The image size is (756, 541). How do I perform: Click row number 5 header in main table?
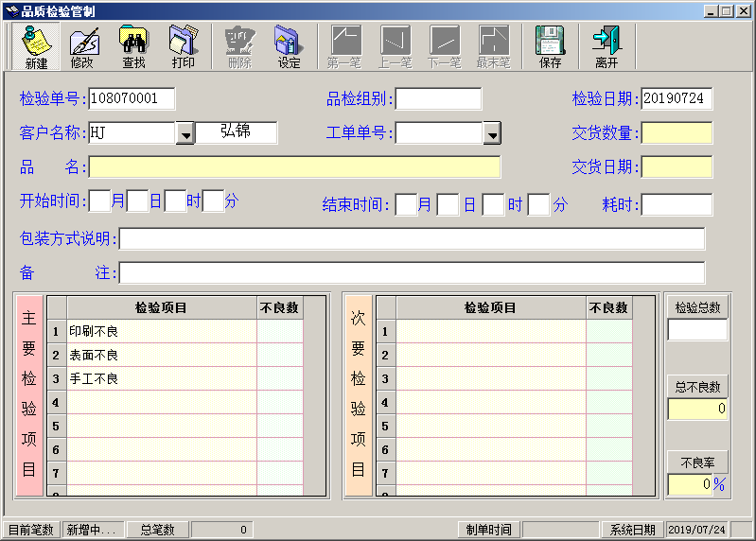pos(57,426)
